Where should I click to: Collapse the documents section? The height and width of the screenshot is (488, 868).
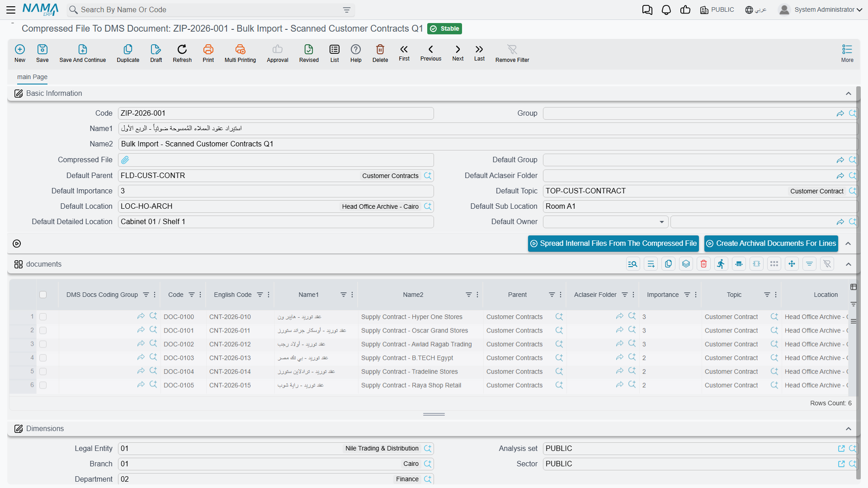click(x=849, y=264)
